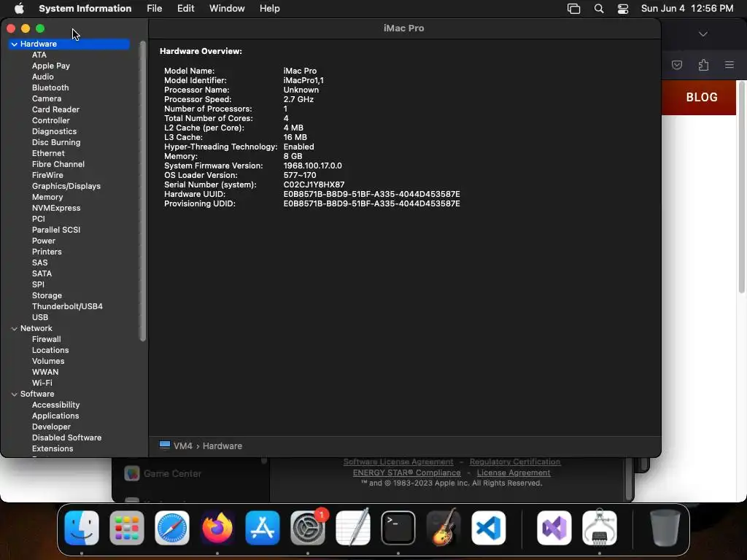The width and height of the screenshot is (747, 560).
Task: Open TextEdit from the Dock
Action: 353,528
